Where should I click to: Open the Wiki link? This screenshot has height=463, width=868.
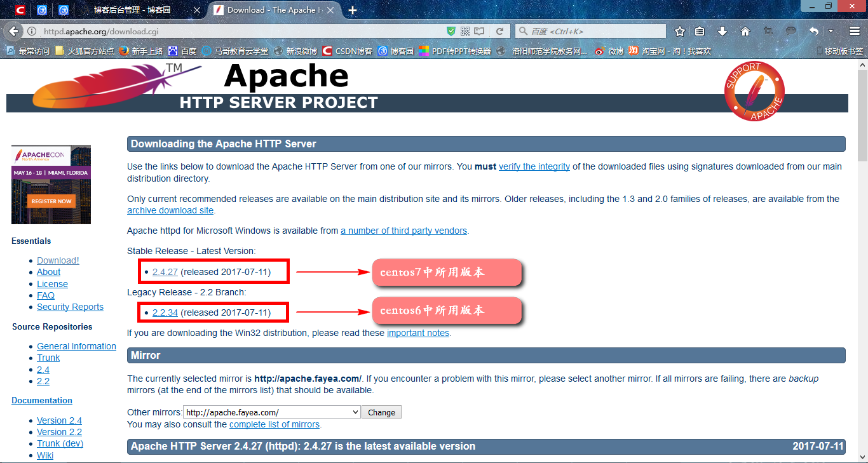click(45, 455)
